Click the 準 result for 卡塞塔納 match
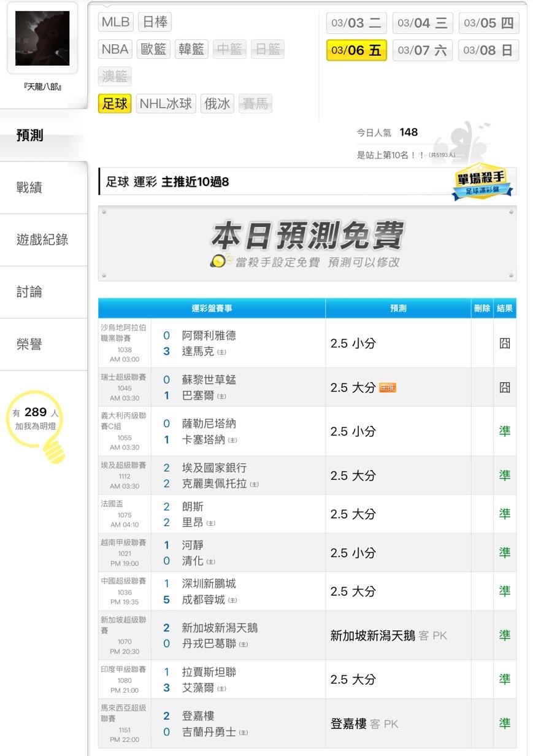 pyautogui.click(x=505, y=431)
